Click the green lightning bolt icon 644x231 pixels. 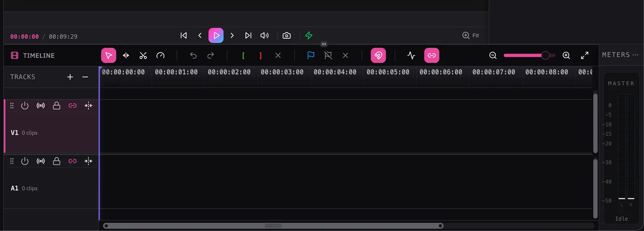(x=309, y=35)
